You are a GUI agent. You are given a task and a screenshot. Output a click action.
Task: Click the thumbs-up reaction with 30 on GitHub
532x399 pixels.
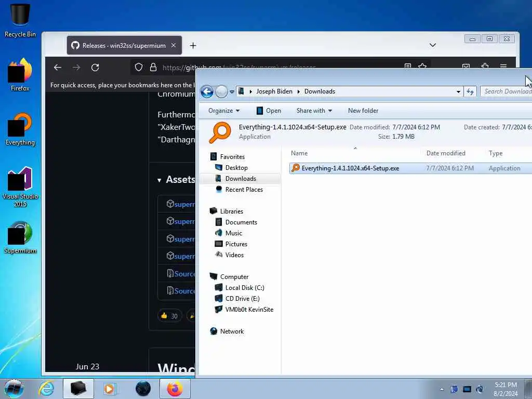(x=169, y=316)
